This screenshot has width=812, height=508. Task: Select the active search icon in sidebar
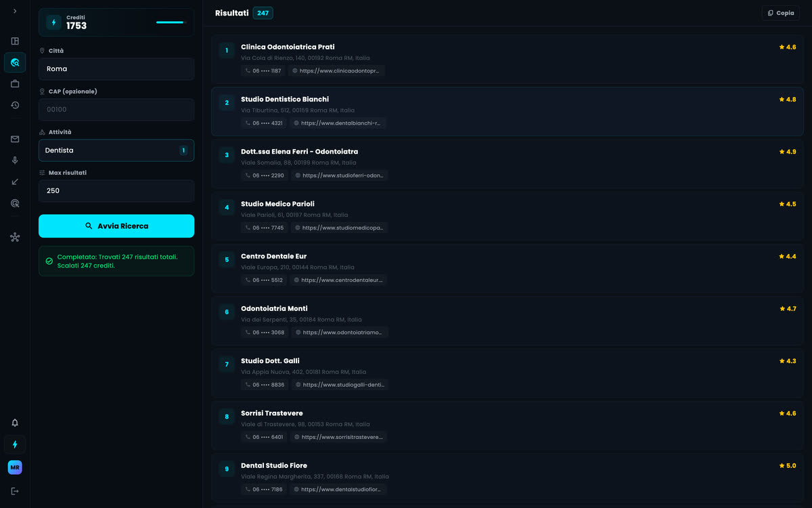coord(15,62)
